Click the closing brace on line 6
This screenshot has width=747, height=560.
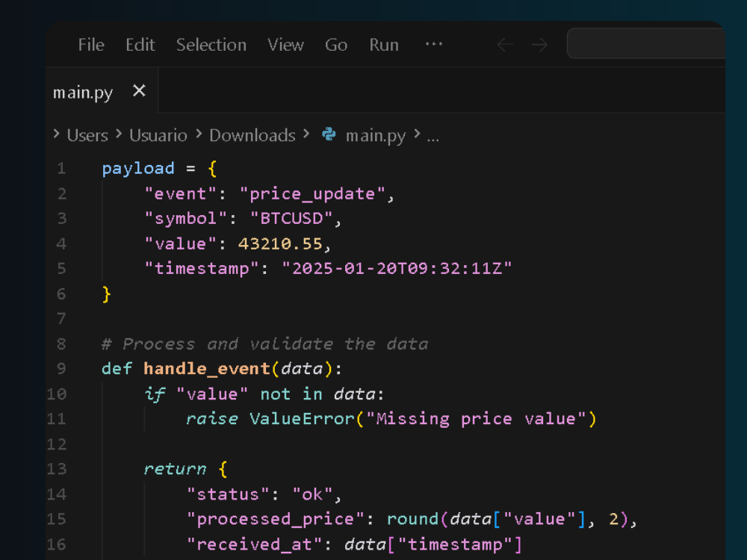pyautogui.click(x=107, y=294)
